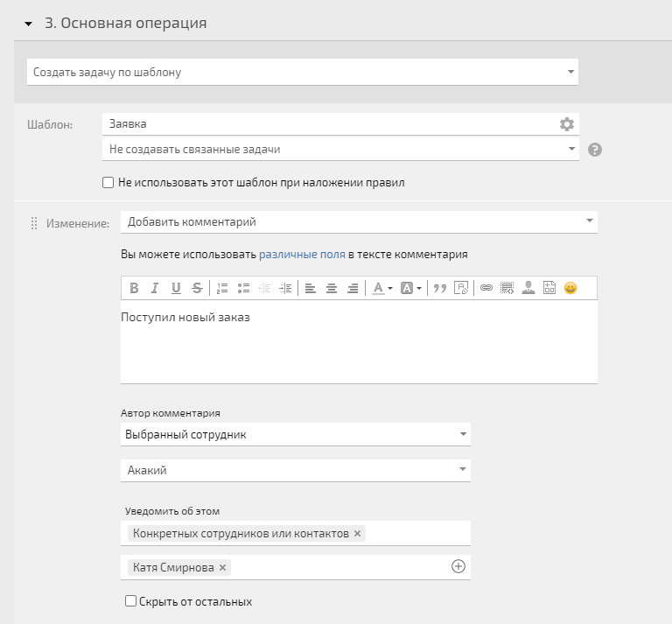This screenshot has width=672, height=624.
Task: Open Создать задачу по шаблону dropdown
Action: pos(303,72)
